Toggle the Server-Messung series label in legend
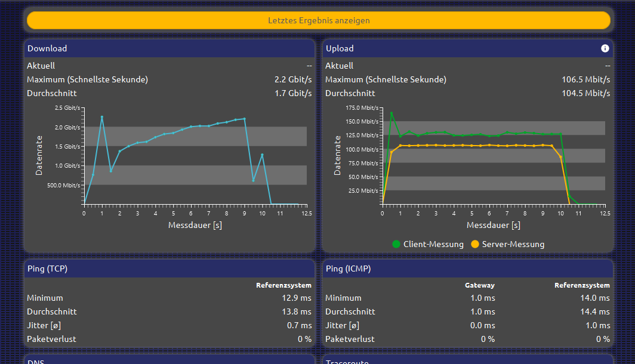Image resolution: width=635 pixels, height=364 pixels. tap(513, 244)
